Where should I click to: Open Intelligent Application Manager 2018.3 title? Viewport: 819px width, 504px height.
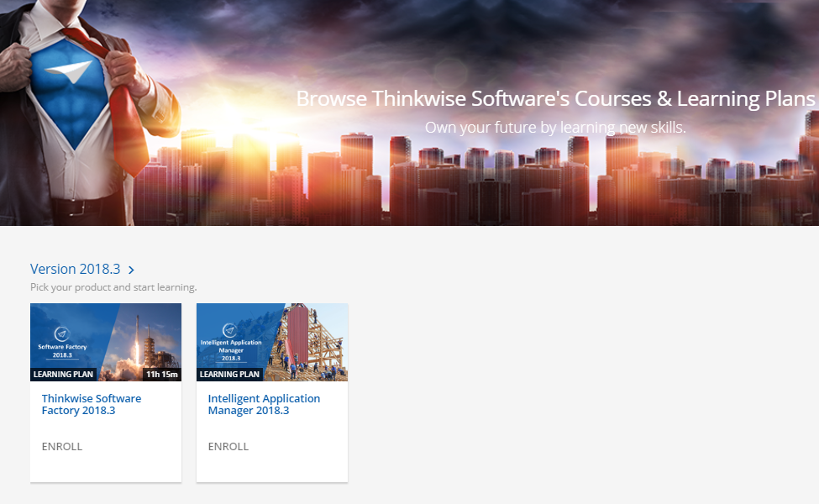coord(264,404)
